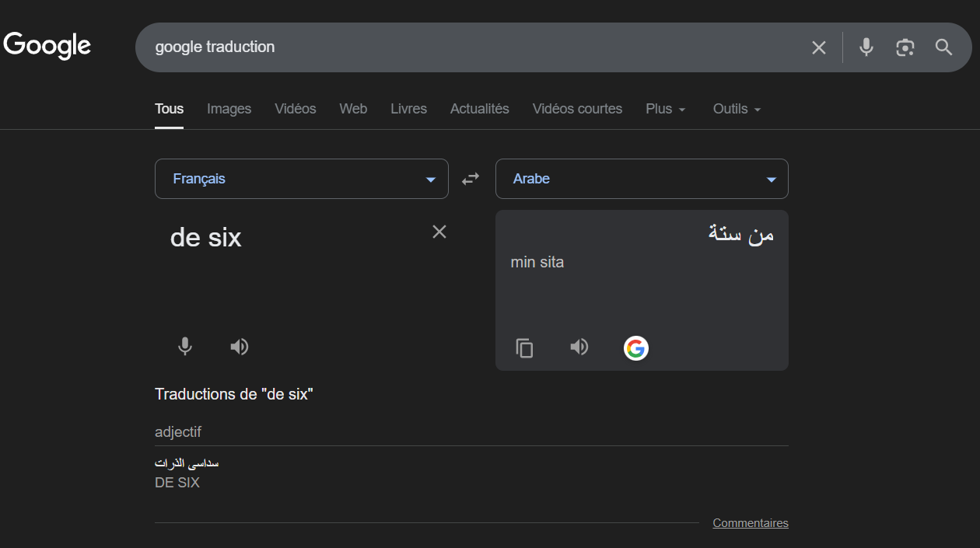The image size is (980, 548).
Task: Click the magnifying glass search button
Action: (x=943, y=47)
